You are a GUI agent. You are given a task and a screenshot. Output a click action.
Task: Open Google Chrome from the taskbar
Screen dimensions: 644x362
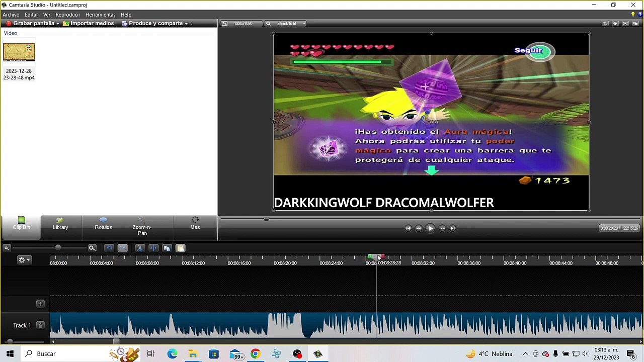[255, 354]
